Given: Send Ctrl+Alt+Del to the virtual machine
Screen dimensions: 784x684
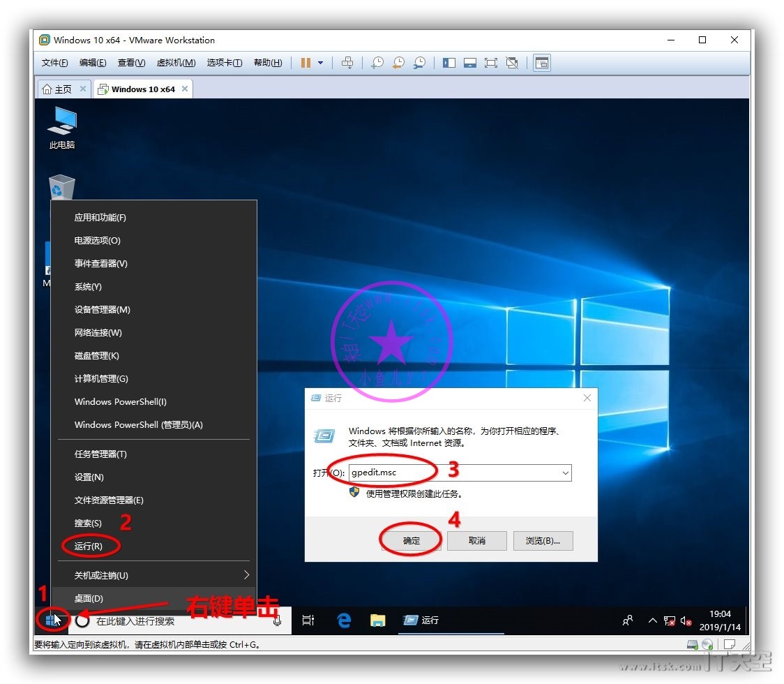Looking at the screenshot, I should (347, 63).
